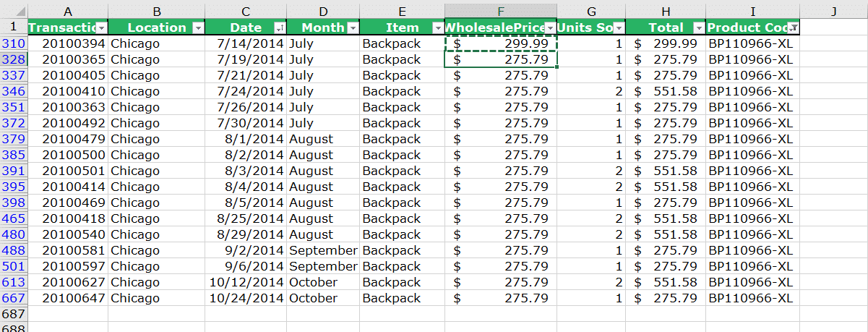
Task: Open the Total column filter dropdown
Action: click(698, 27)
